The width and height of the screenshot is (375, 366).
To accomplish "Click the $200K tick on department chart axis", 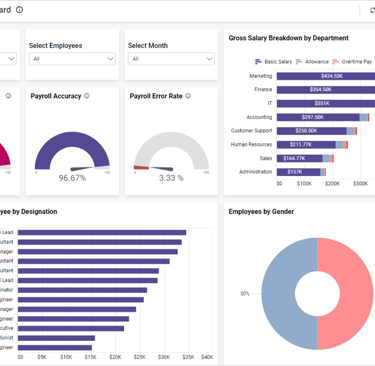I will coord(332,184).
